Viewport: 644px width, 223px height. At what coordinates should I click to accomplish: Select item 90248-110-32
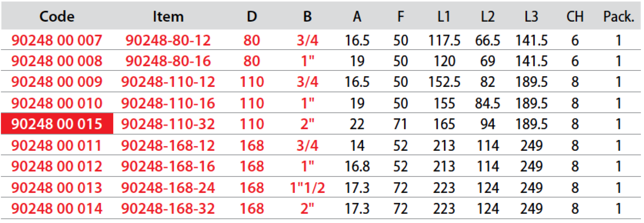168,124
